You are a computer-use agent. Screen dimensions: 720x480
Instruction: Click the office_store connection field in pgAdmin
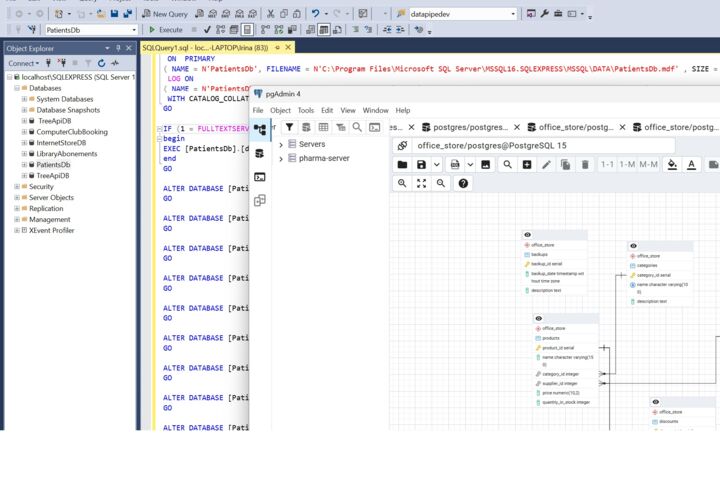[543, 146]
